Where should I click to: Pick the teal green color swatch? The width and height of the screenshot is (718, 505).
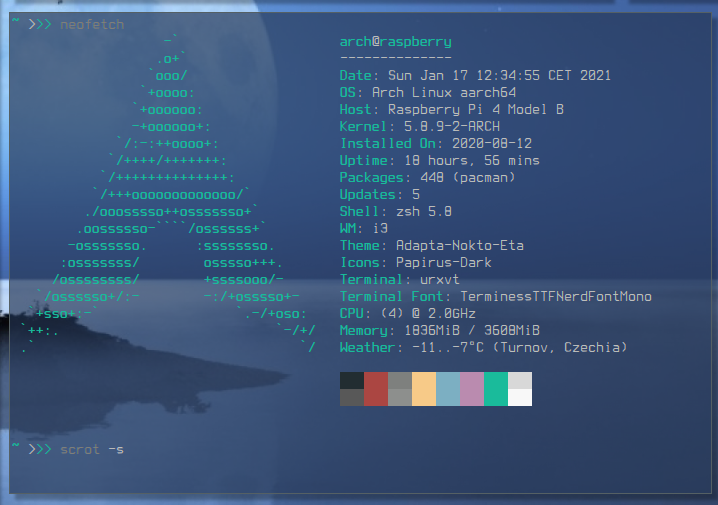[496, 389]
